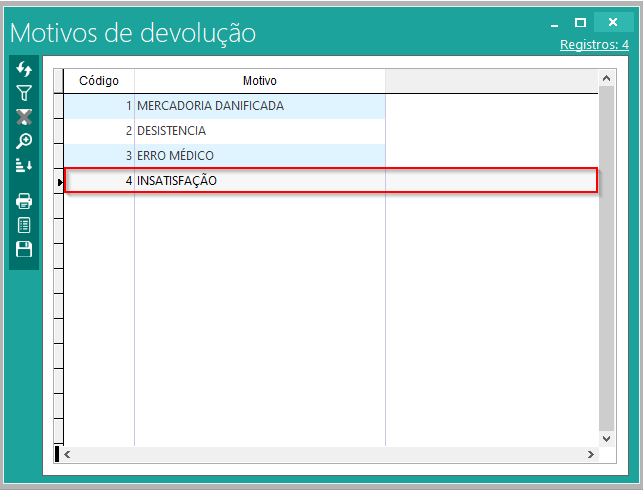Click the vertical scrollbar down arrow

(605, 437)
